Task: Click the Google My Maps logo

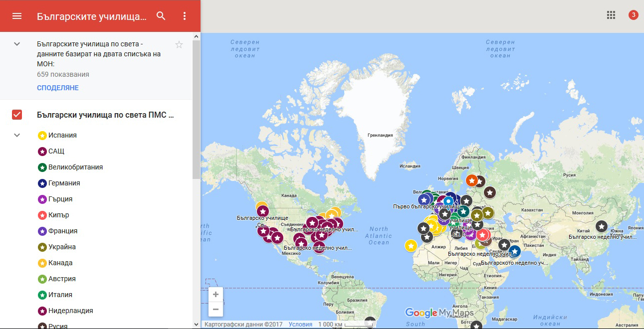Action: 439,313
